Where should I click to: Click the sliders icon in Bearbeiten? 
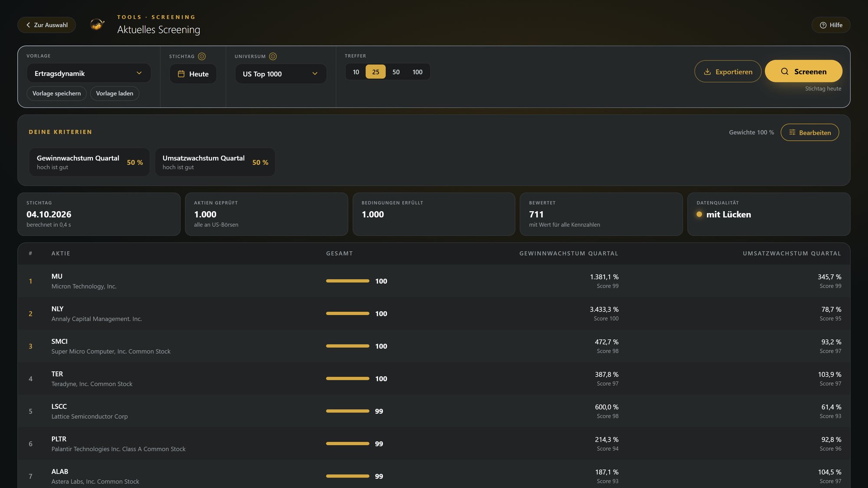click(x=792, y=132)
